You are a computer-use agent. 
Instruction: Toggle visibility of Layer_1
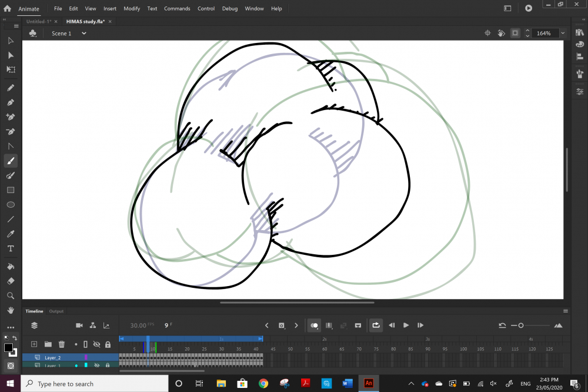click(96, 366)
